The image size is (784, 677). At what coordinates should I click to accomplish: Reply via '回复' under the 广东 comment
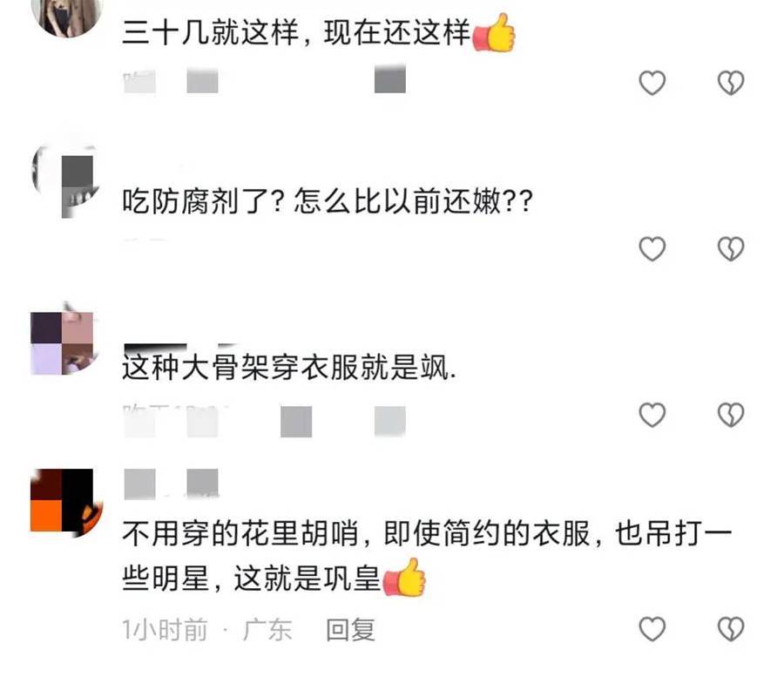point(350,629)
